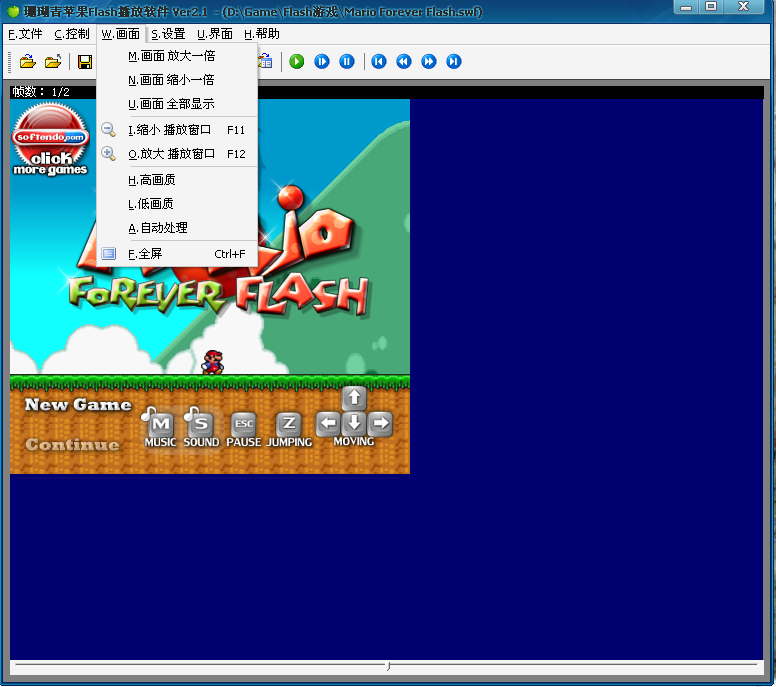Jump to last frame with skip-forward button
This screenshot has height=687, width=776.
[454, 61]
